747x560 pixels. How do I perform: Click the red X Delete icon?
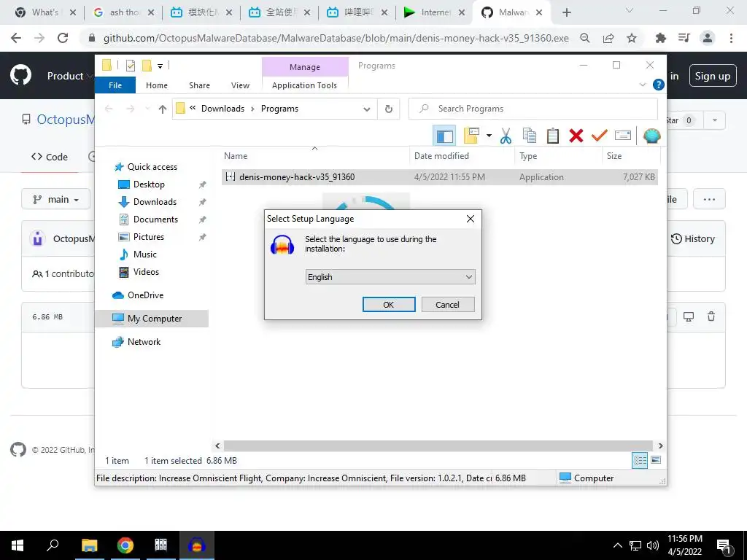coord(576,136)
